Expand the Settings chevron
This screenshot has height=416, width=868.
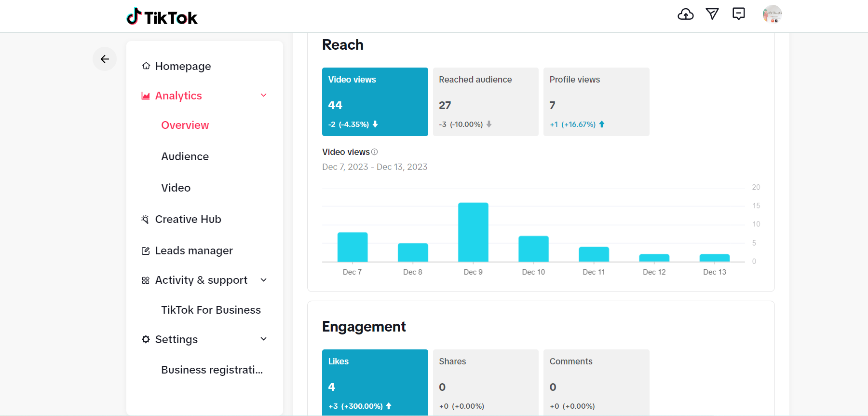click(x=264, y=339)
